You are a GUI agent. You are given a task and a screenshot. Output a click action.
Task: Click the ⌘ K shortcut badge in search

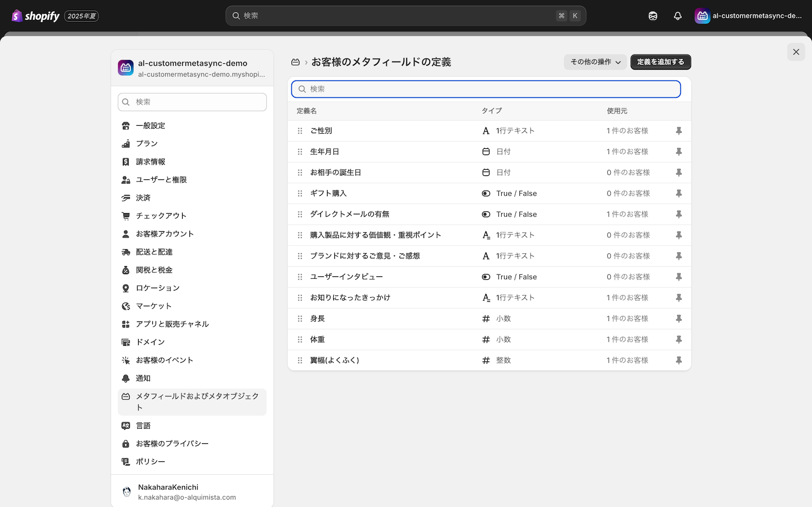click(x=568, y=16)
